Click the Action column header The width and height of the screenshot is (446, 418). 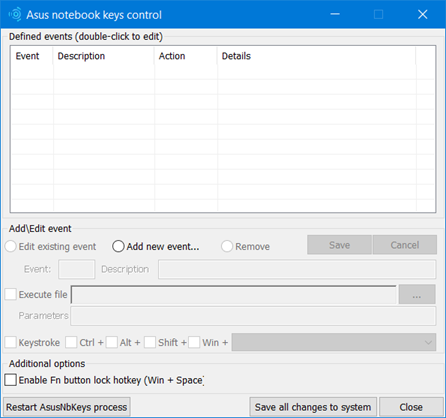point(186,56)
